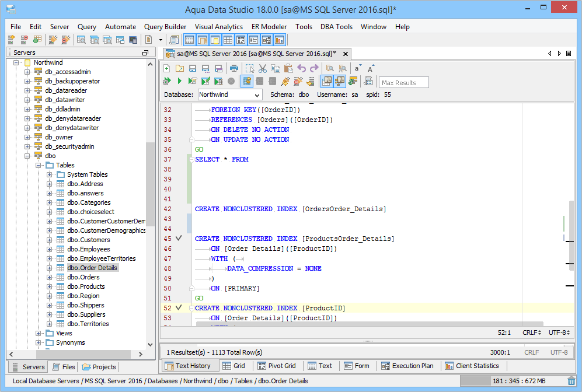Select dbo.Customers table in tree
582x392 pixels.
88,240
